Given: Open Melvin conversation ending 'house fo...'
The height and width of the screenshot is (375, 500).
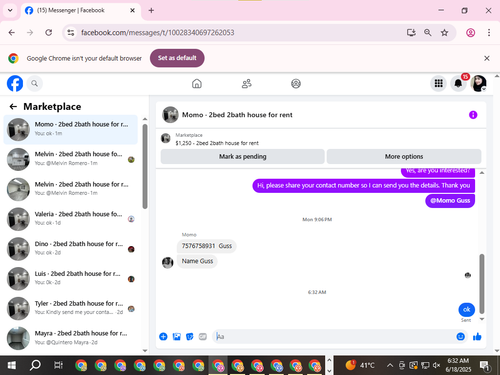Looking at the screenshot, I should [x=70, y=159].
